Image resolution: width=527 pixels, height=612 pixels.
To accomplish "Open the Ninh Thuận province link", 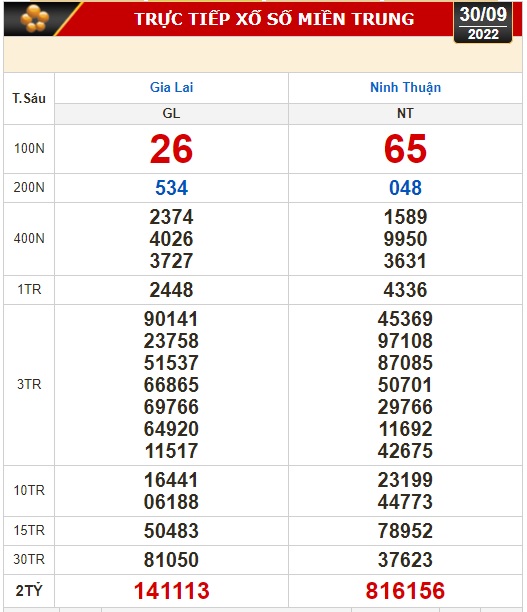I will [x=405, y=87].
